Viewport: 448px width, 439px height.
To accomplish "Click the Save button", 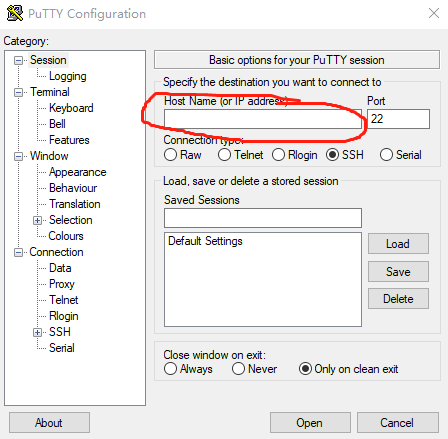I will pos(398,272).
